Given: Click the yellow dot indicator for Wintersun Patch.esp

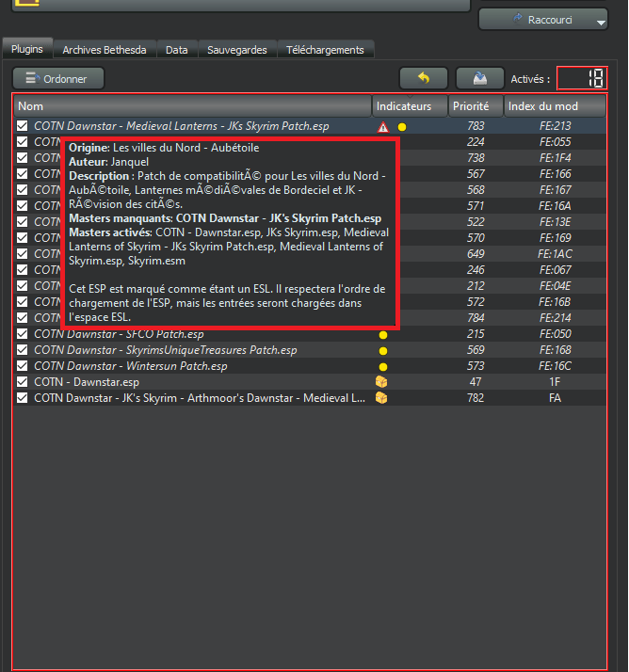Looking at the screenshot, I should pos(383,367).
